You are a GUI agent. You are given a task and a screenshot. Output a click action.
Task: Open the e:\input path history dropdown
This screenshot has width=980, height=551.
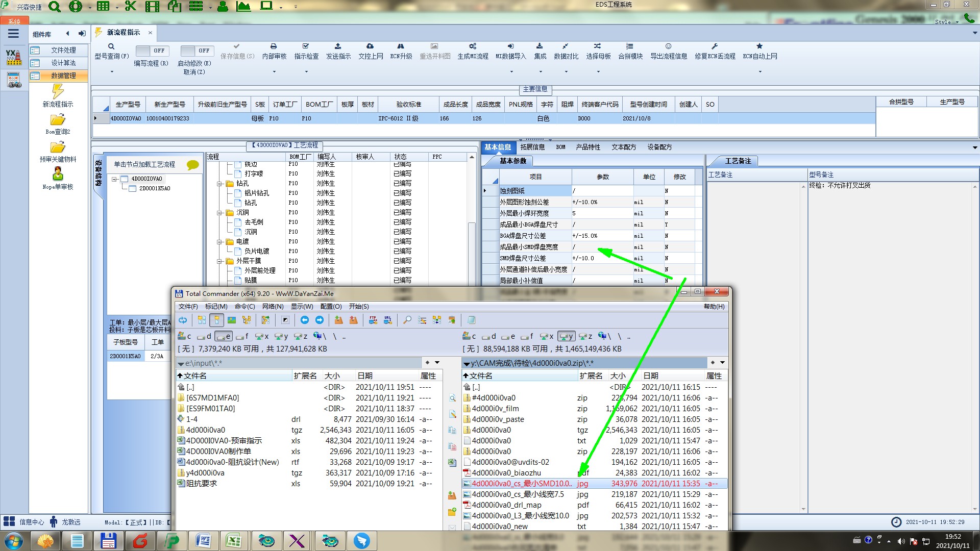437,363
